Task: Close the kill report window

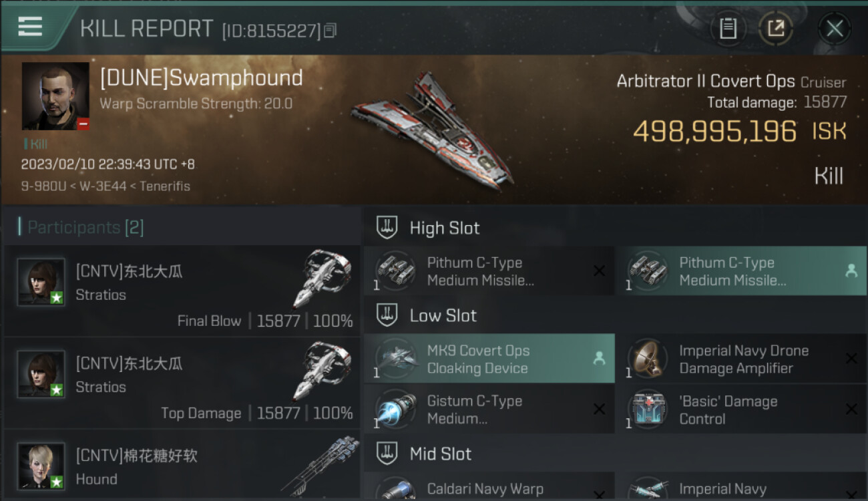Action: pos(835,28)
